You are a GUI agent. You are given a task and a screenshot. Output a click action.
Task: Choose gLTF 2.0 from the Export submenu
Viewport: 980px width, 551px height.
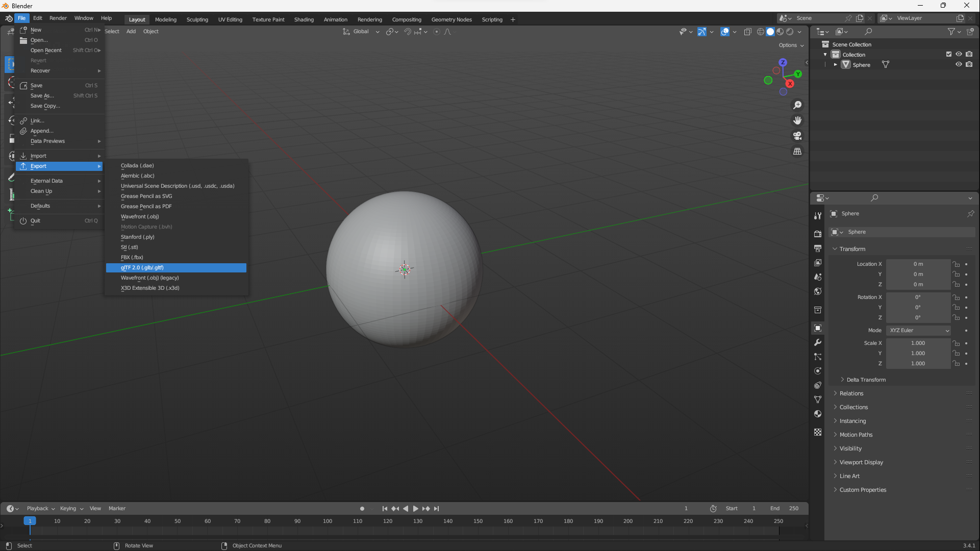tap(176, 267)
